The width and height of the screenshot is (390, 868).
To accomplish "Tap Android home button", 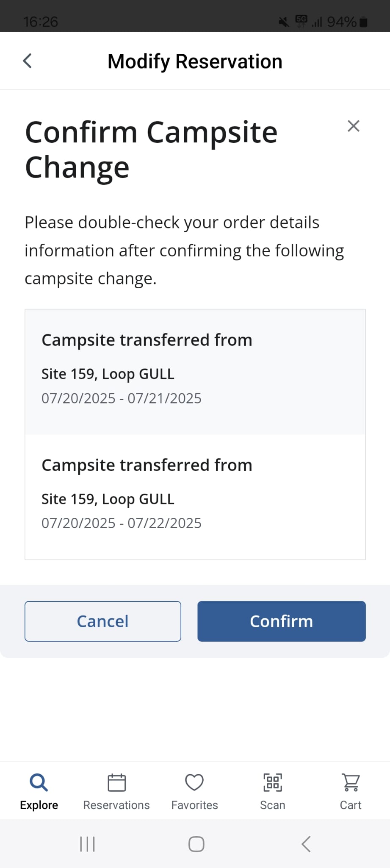I will [x=196, y=844].
